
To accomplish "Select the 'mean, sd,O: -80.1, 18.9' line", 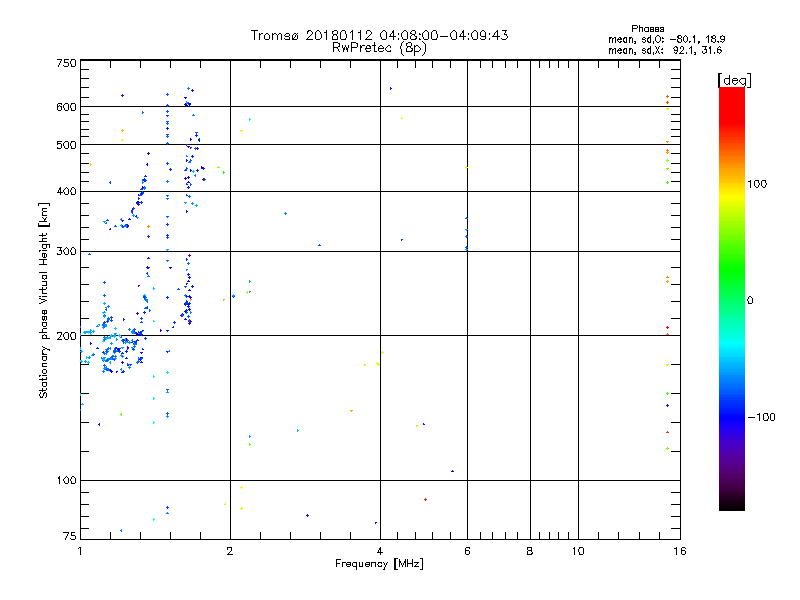I will pyautogui.click(x=666, y=39).
